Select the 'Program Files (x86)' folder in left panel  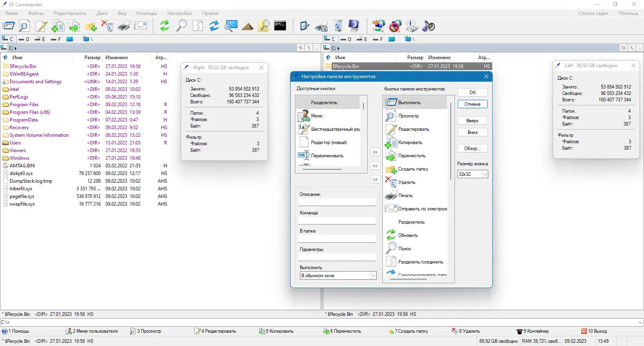(30, 112)
